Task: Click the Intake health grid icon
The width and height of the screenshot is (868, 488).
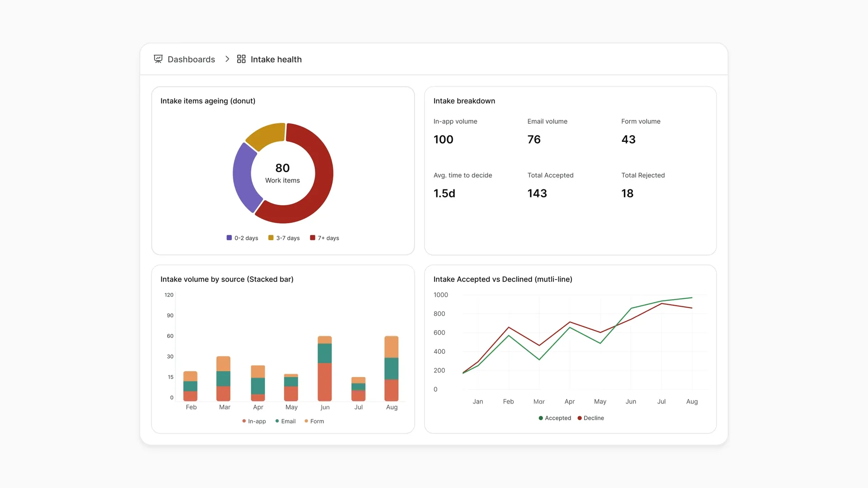Action: coord(241,59)
